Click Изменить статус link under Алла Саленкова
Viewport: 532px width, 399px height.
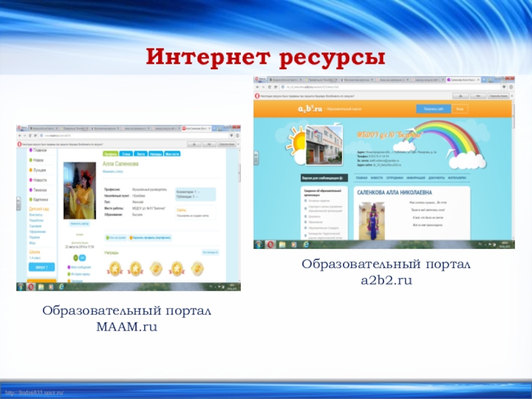coord(112,172)
